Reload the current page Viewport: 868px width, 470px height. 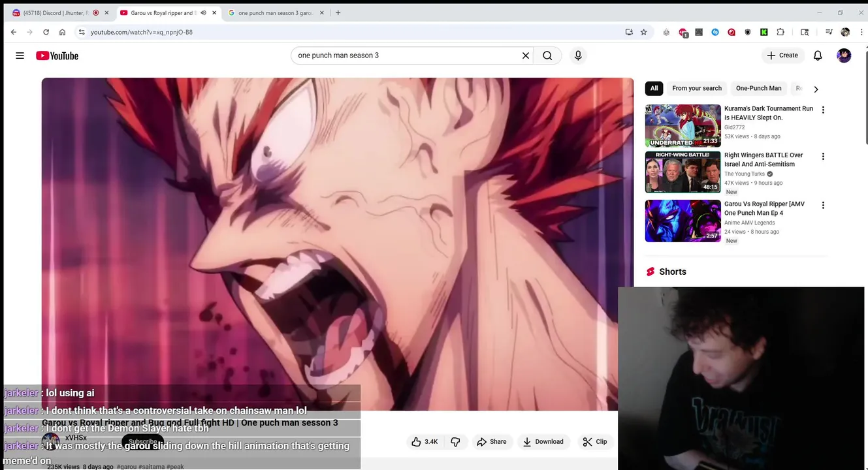coord(46,32)
